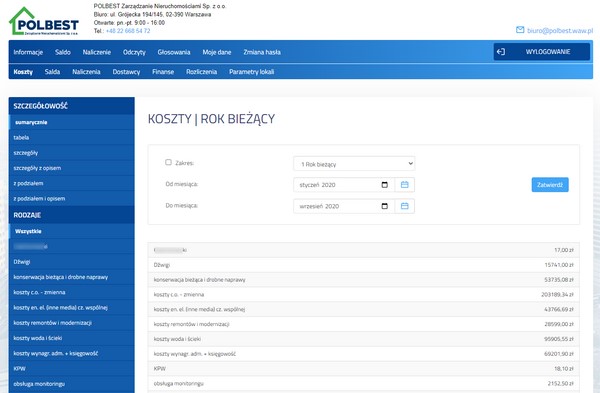Screen dimensions: 600x393
Task: Click the amount 69201,90 zł
Action: point(559,354)
